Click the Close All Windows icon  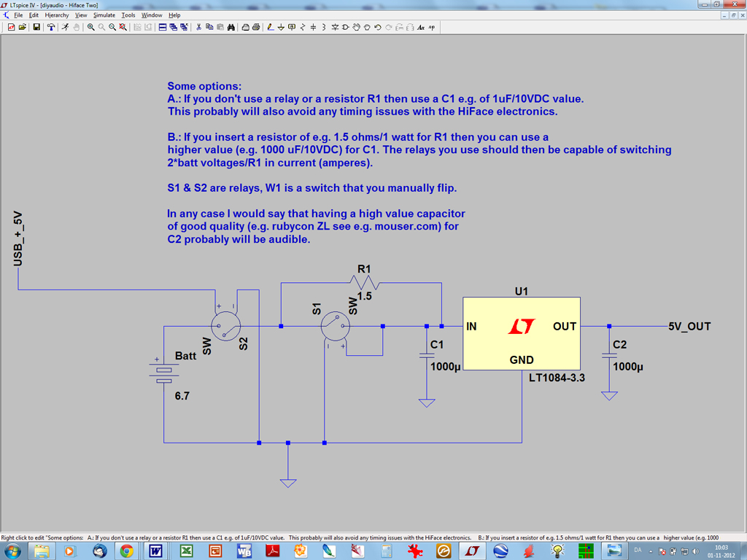(184, 28)
